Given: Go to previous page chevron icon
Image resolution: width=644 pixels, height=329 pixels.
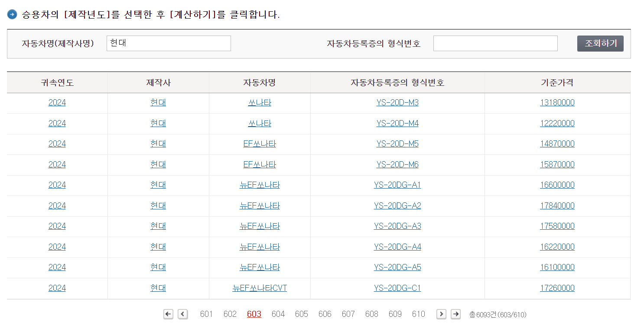Looking at the screenshot, I should 183,314.
